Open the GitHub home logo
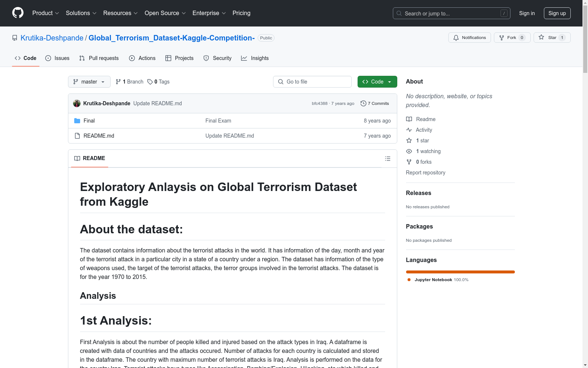This screenshot has height=368, width=588. tap(18, 13)
